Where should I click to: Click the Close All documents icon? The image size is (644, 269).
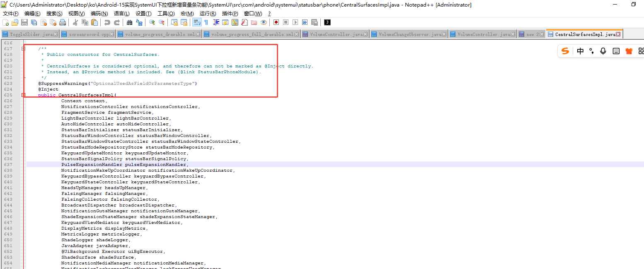53,22
